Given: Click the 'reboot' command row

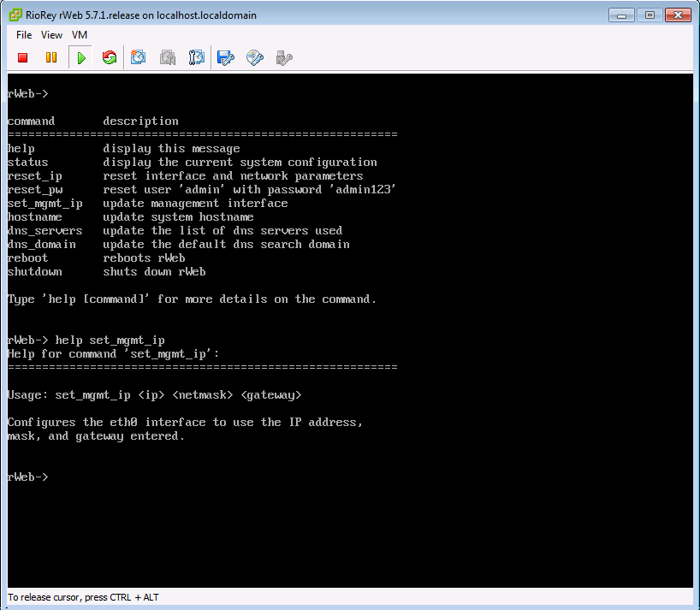Looking at the screenshot, I should click(x=97, y=258).
